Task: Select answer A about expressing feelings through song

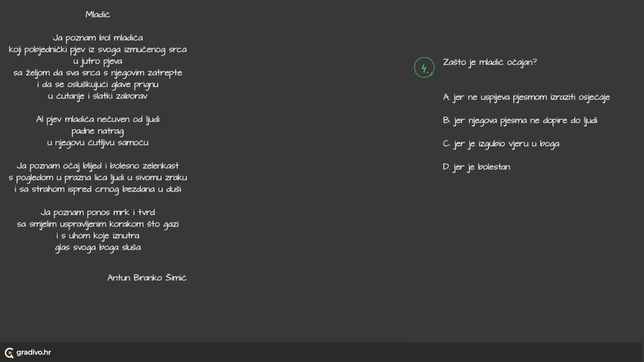Action: pyautogui.click(x=526, y=97)
